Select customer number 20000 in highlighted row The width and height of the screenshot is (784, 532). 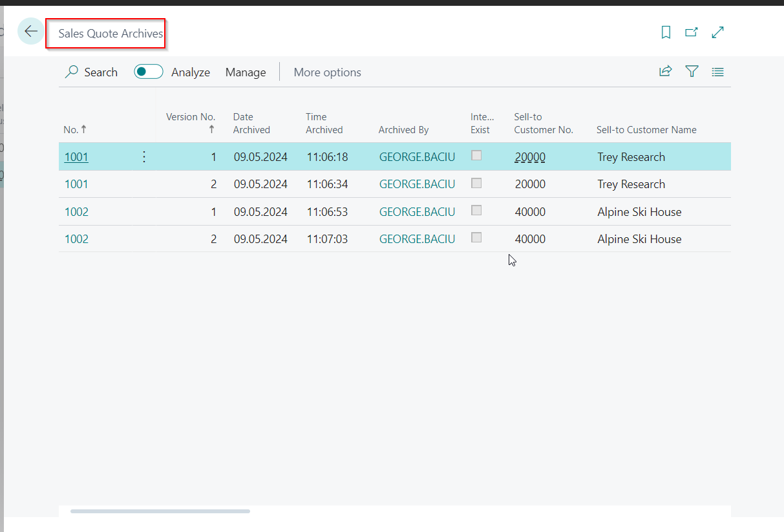pyautogui.click(x=530, y=157)
